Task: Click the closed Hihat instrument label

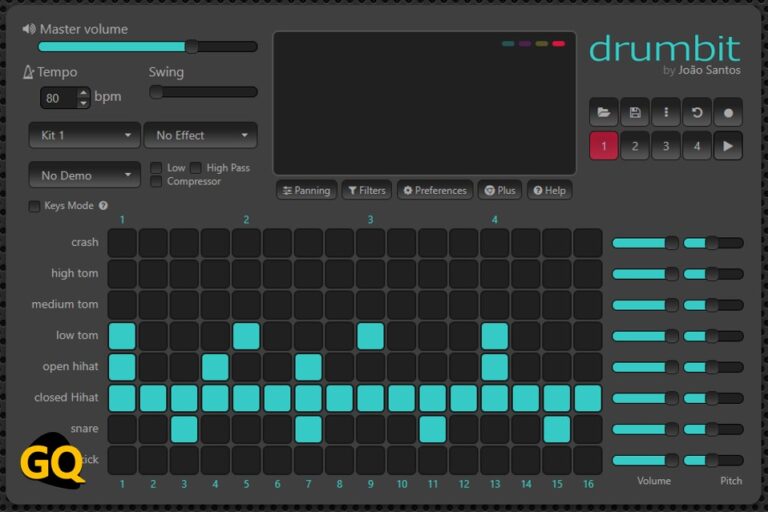Action: (x=66, y=397)
